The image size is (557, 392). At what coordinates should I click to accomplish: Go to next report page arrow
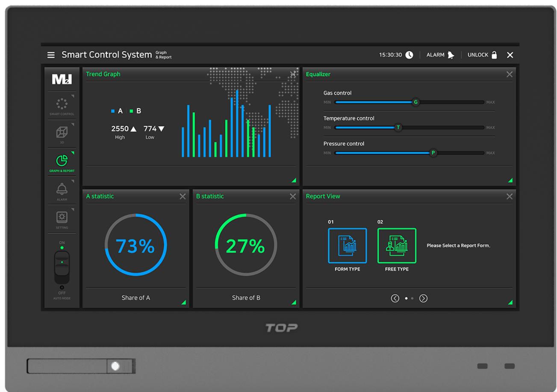click(423, 298)
